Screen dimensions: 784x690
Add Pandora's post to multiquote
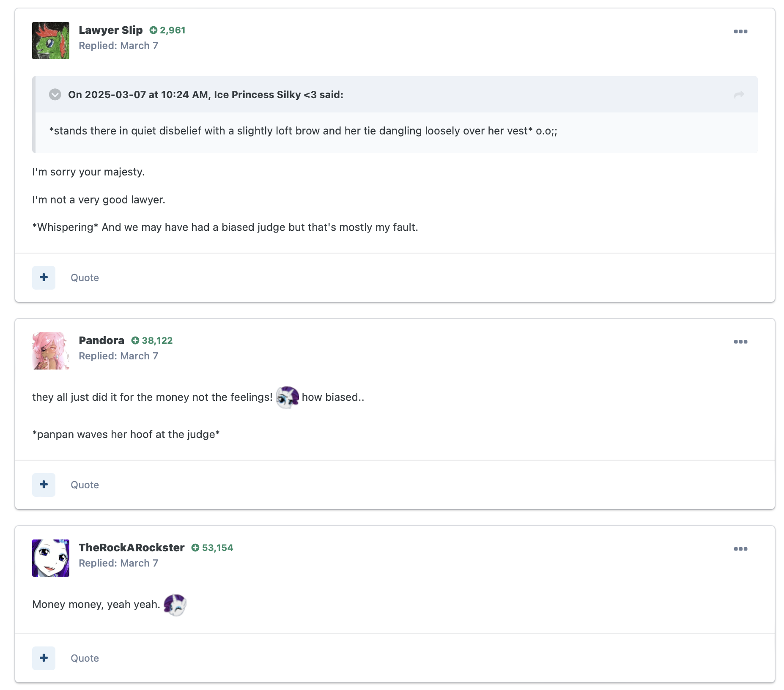[44, 485]
